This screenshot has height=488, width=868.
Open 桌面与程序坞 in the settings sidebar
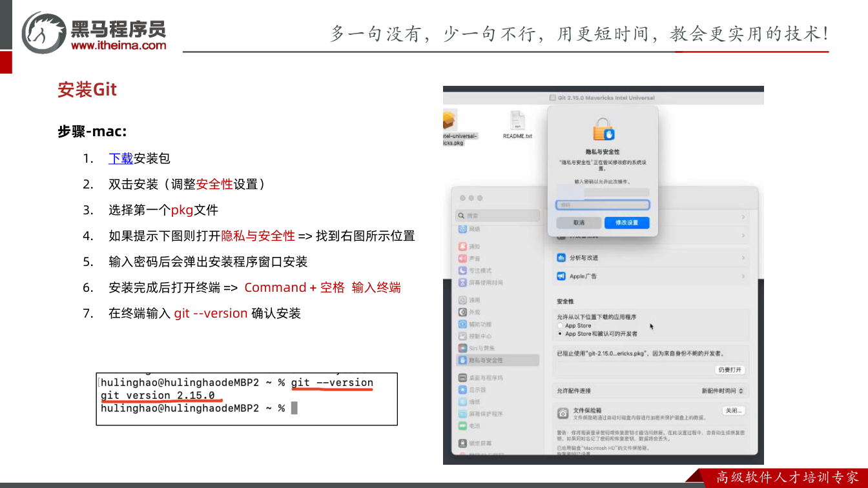coord(480,378)
